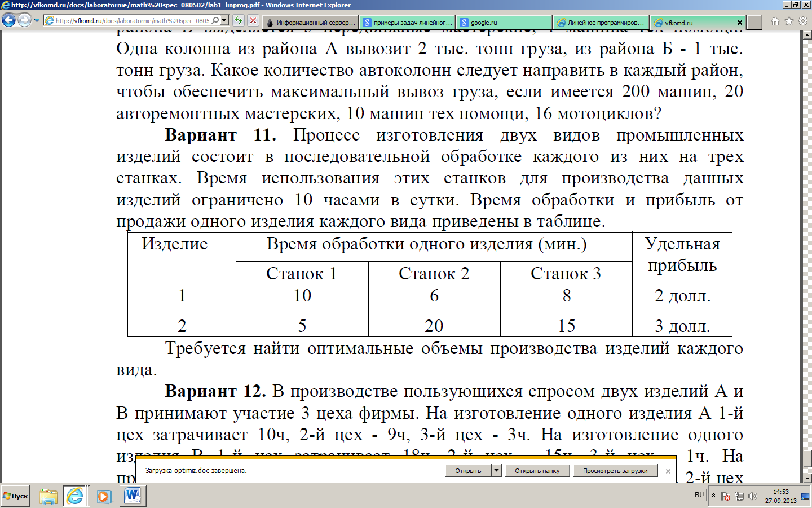Open Microsoft Word taskbar icon
The image size is (812, 508).
click(x=133, y=496)
